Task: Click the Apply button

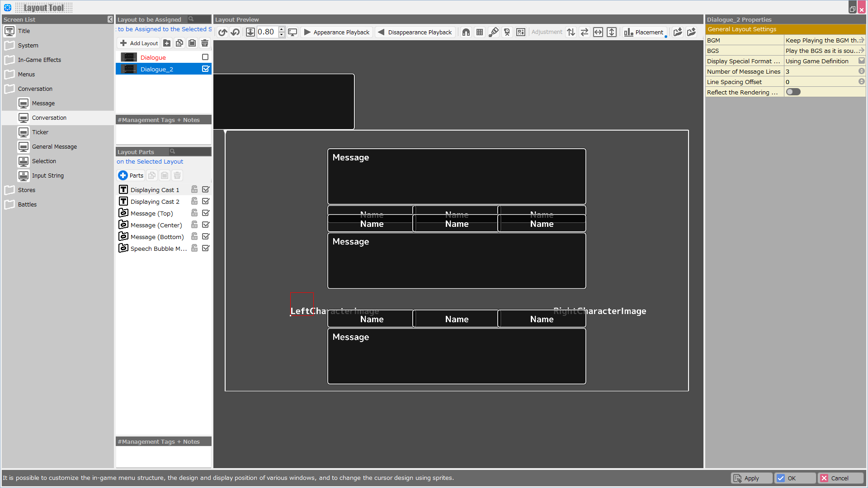Action: coord(751,478)
